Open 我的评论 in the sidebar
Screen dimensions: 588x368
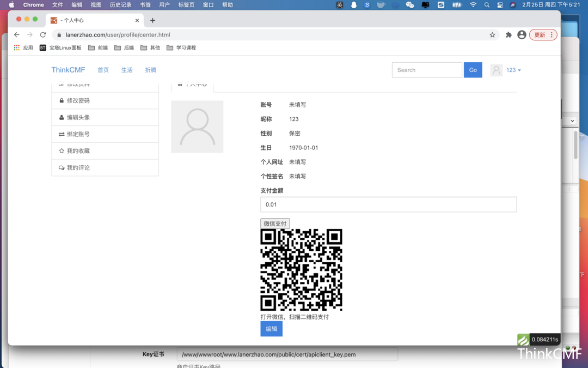(x=105, y=168)
